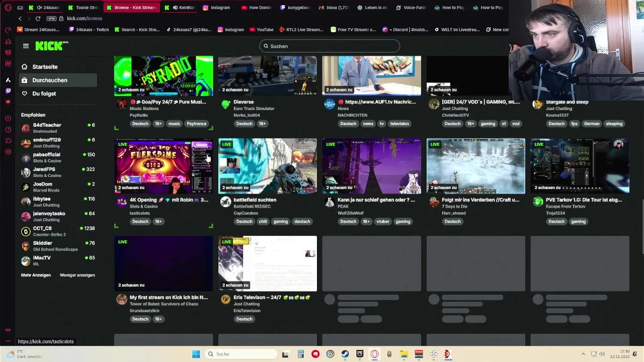Open RTL2 Live Stream bookmark
644x362 pixels.
301,30
